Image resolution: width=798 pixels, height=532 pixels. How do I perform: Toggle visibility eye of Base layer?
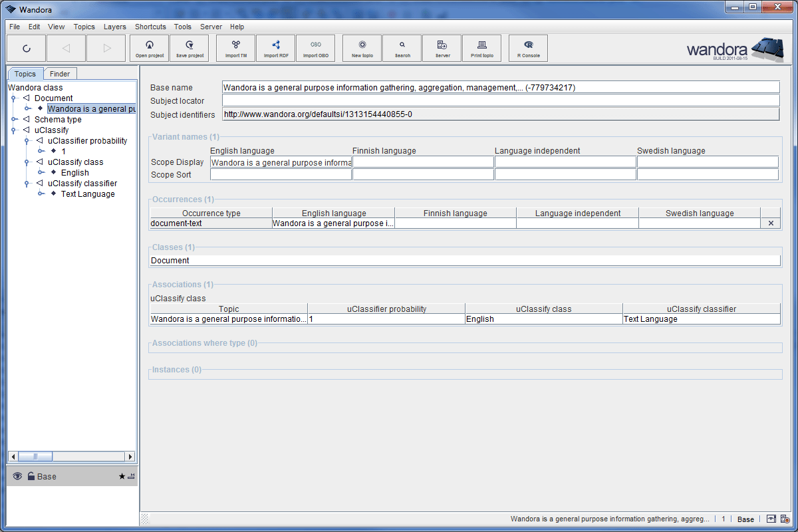(17, 476)
